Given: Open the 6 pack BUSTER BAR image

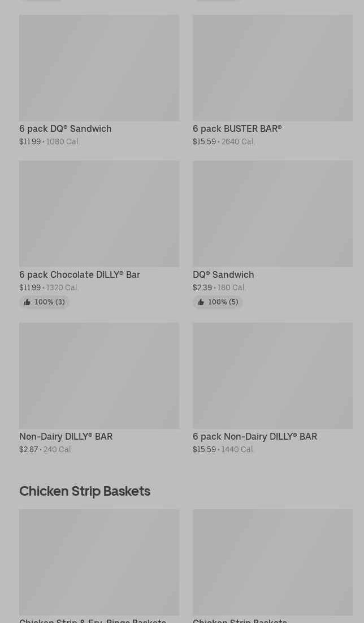Looking at the screenshot, I should [272, 68].
